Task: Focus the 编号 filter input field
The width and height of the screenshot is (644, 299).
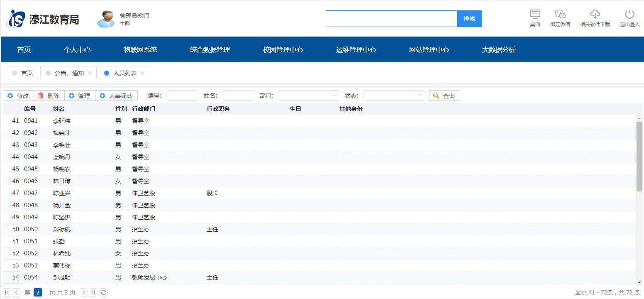Action: (183, 96)
